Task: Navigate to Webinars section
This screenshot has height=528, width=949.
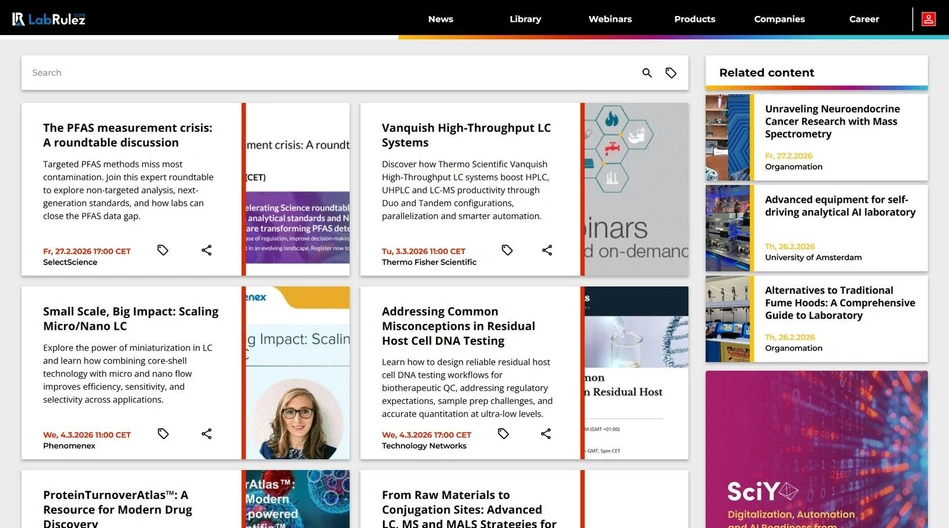Action: pos(610,19)
